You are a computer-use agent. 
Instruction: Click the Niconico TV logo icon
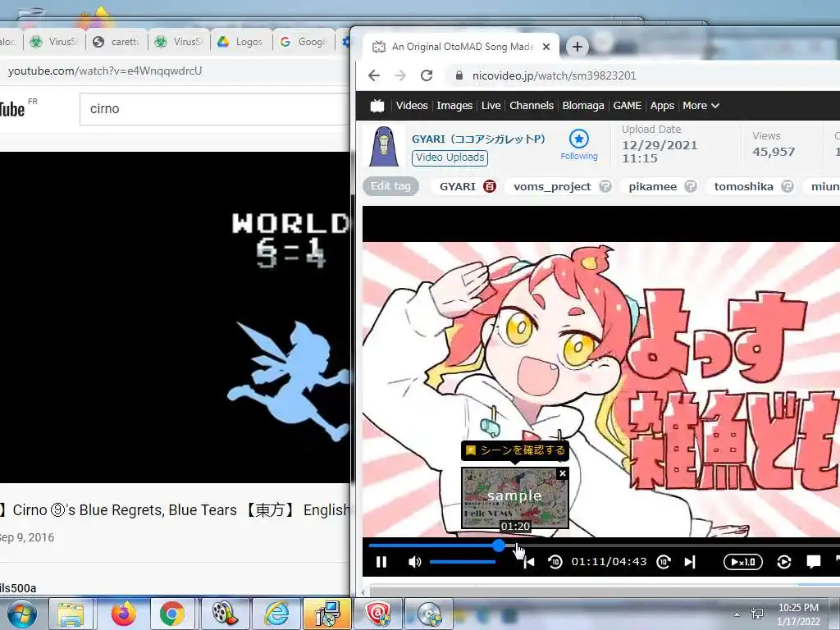(377, 106)
